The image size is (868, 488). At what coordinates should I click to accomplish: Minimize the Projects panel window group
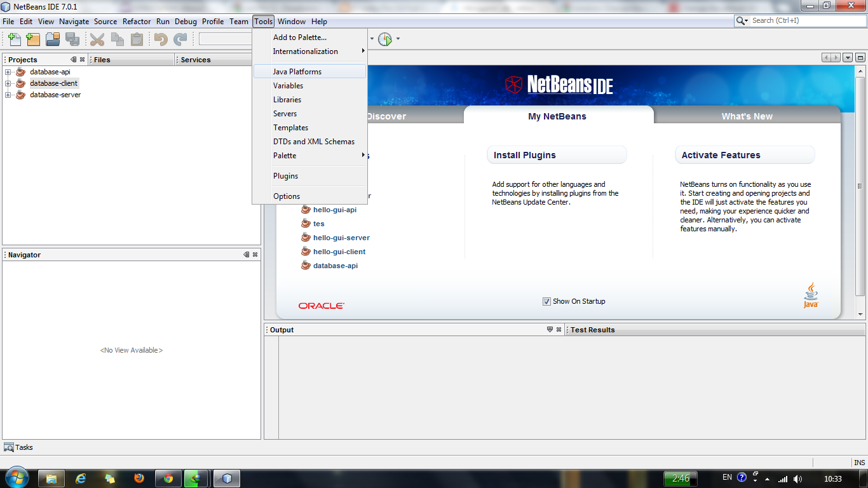(72, 59)
